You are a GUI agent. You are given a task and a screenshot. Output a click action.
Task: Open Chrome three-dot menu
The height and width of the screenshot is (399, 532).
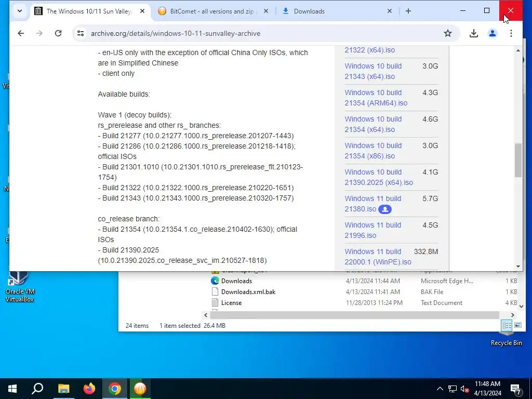click(x=511, y=33)
